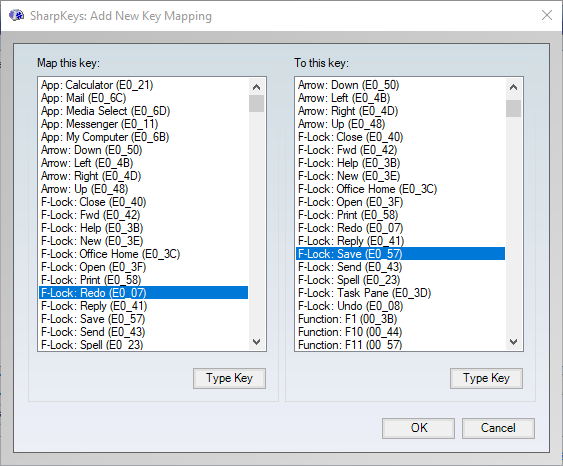563x466 pixels.
Task: Select App: Calculator (E0_21) in left list
Action: (143, 85)
